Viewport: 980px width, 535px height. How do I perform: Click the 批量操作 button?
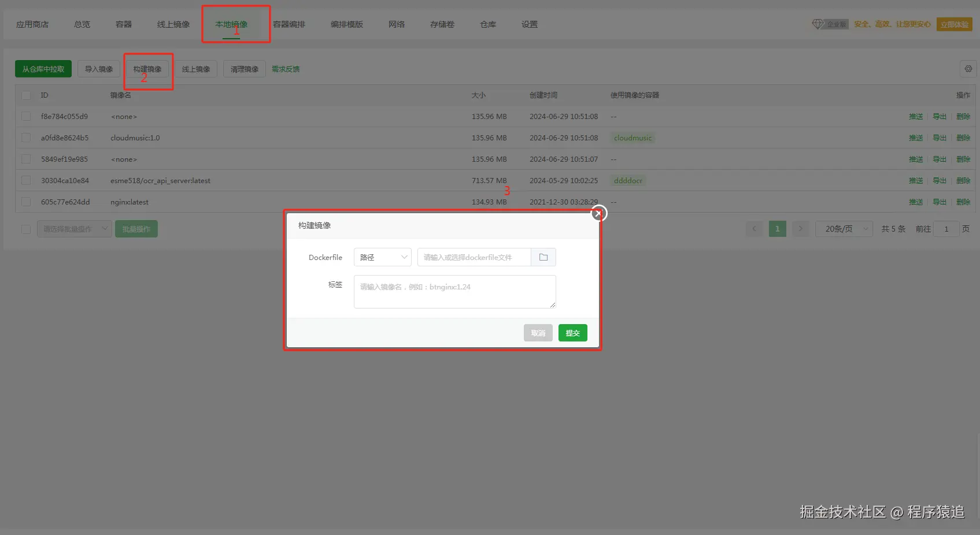click(x=136, y=229)
